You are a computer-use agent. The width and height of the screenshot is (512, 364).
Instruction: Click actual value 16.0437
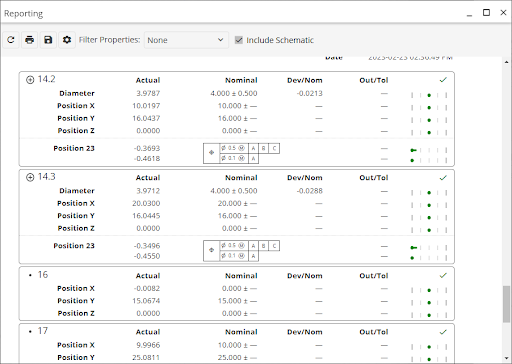(x=146, y=118)
